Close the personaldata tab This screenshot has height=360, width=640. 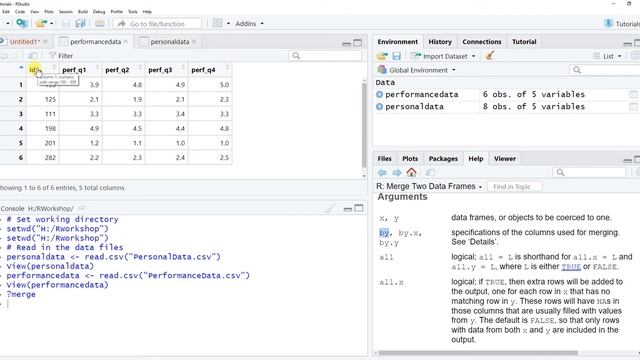tap(194, 42)
